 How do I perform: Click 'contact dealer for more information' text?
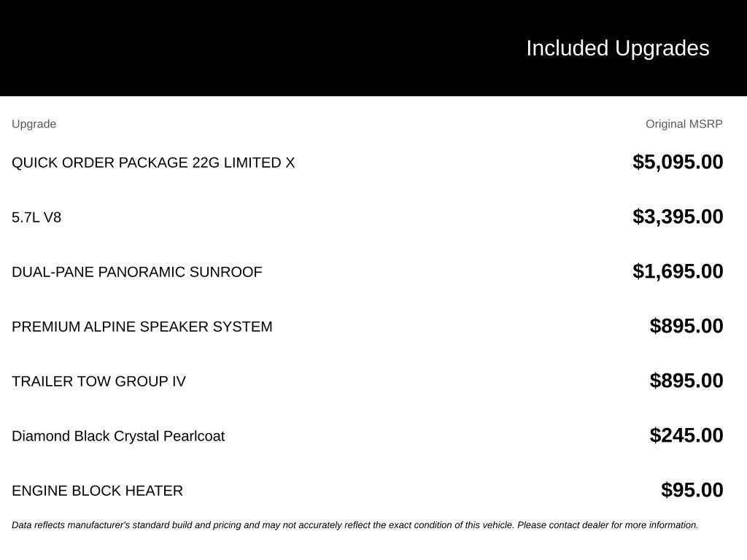tap(624, 525)
